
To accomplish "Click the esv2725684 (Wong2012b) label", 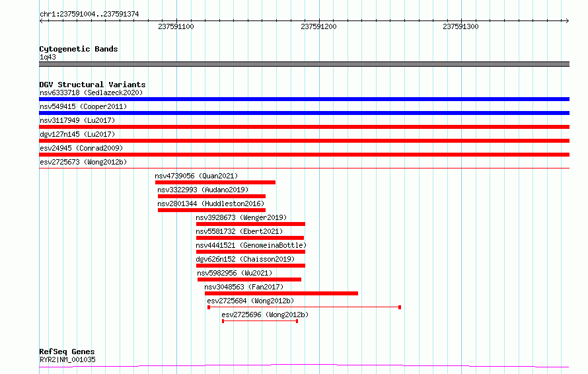I will 250,301.
